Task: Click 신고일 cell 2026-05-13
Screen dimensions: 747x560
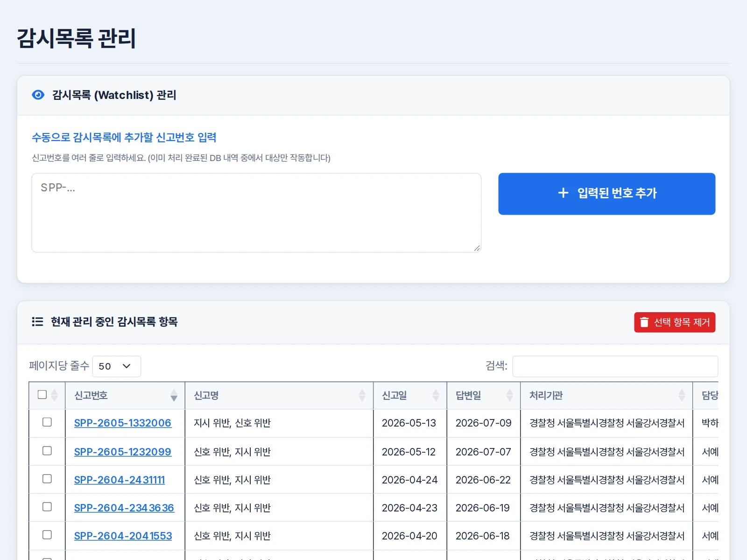Action: click(x=409, y=423)
